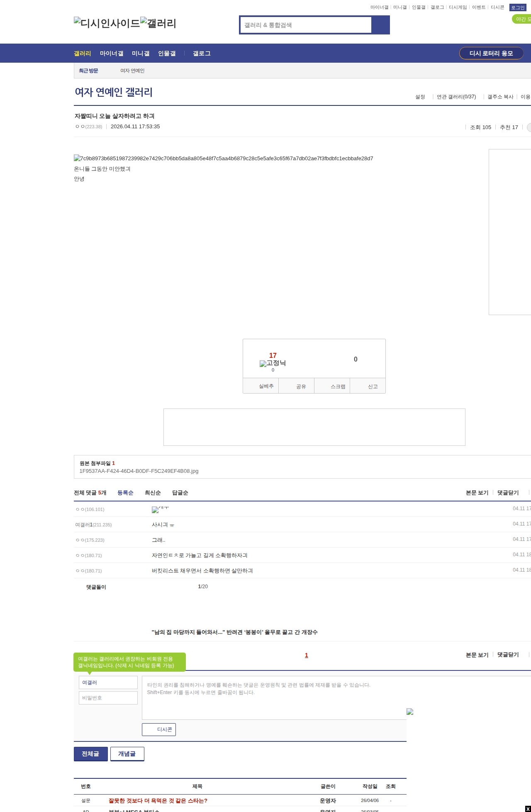Click 본문 보기 beside the page number 1
The image size is (531, 812).
[x=477, y=655]
